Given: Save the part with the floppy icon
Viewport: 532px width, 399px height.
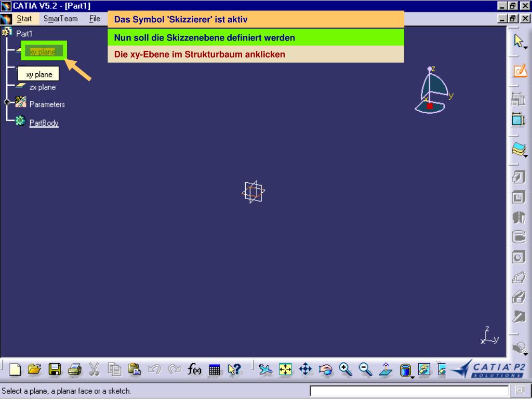Looking at the screenshot, I should point(55,369).
